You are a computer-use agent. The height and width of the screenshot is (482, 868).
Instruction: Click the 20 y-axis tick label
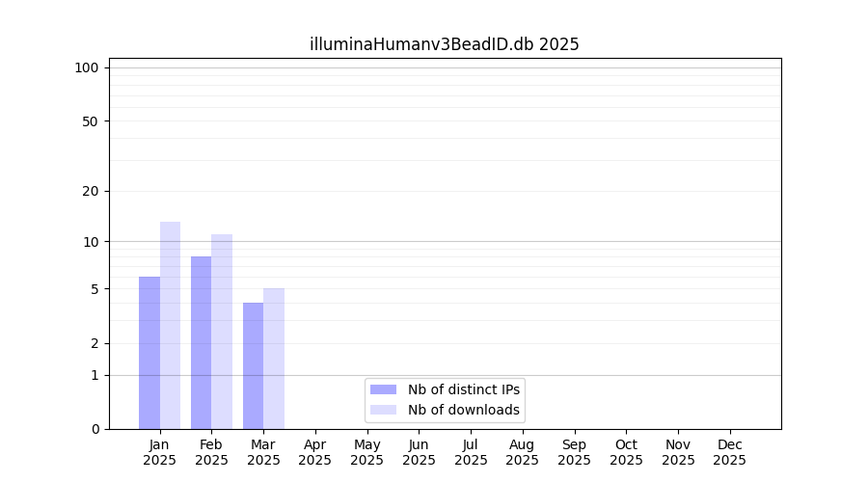[x=90, y=191]
